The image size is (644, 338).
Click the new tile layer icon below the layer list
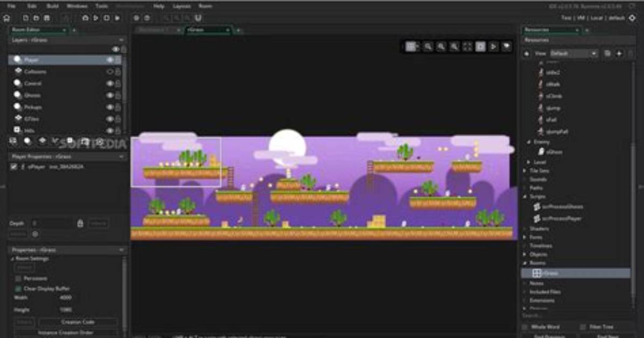tap(42, 141)
